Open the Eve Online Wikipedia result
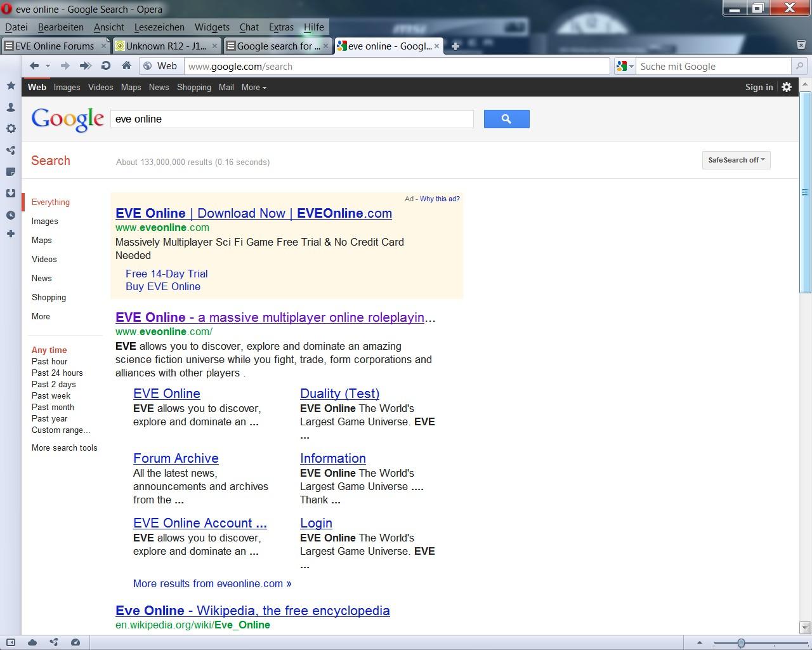Image resolution: width=812 pixels, height=650 pixels. [252, 611]
